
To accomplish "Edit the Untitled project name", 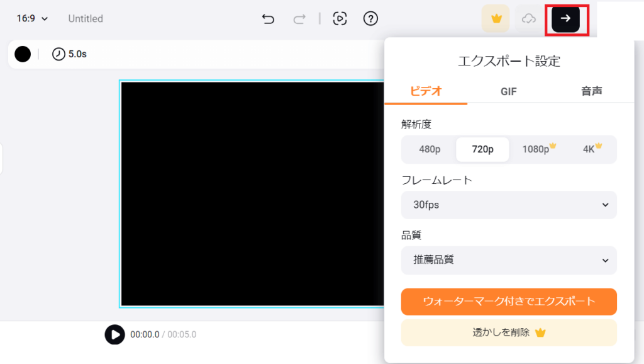I will coord(86,18).
